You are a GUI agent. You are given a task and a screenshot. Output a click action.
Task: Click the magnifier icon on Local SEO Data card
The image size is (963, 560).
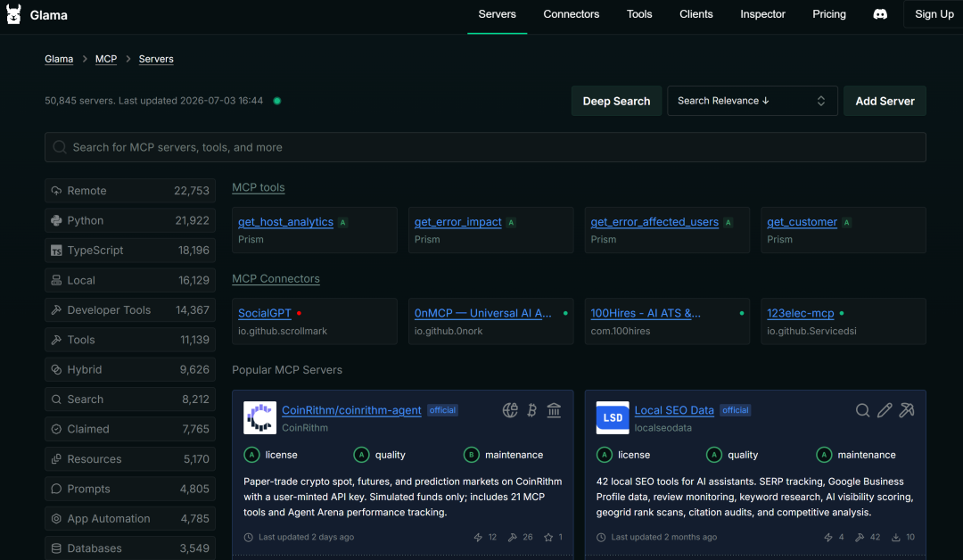(863, 410)
